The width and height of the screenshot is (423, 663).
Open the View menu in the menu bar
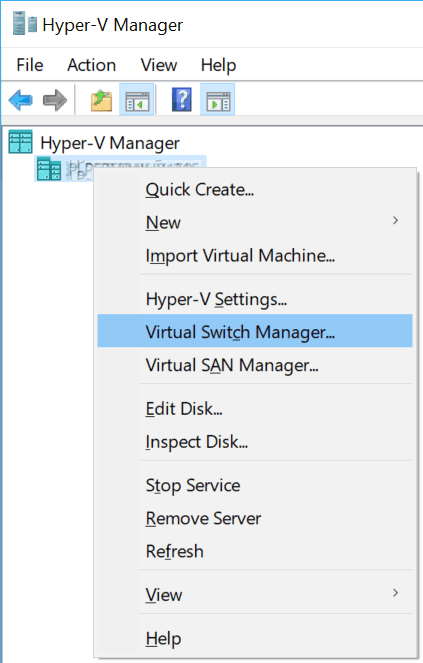tap(159, 65)
